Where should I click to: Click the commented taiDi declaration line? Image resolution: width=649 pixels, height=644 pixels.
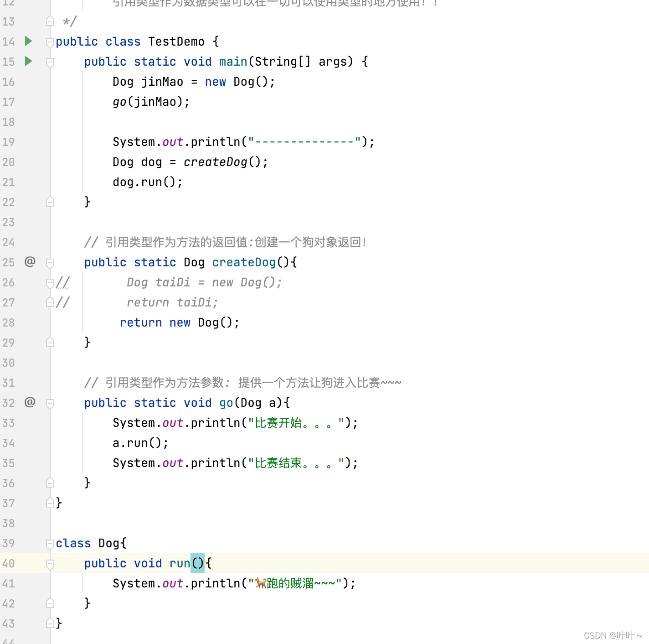pos(205,282)
